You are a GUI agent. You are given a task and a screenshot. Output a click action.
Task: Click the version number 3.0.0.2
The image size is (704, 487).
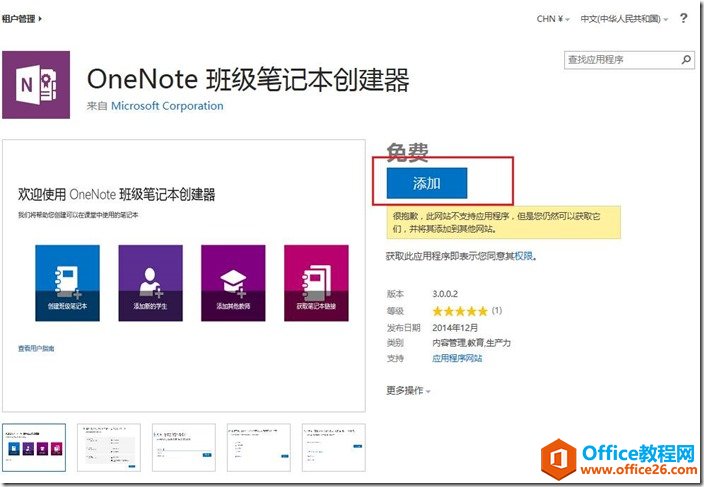point(445,294)
